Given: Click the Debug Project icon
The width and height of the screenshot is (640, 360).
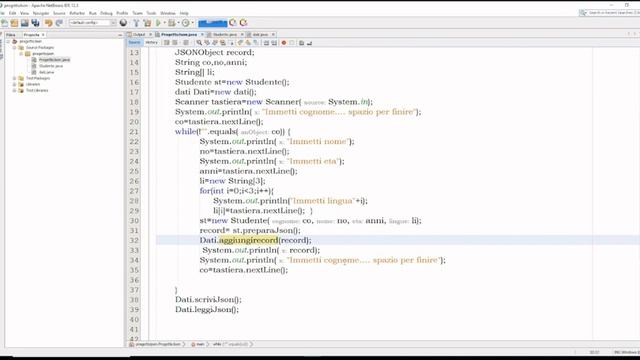Looking at the screenshot, I should [172, 23].
